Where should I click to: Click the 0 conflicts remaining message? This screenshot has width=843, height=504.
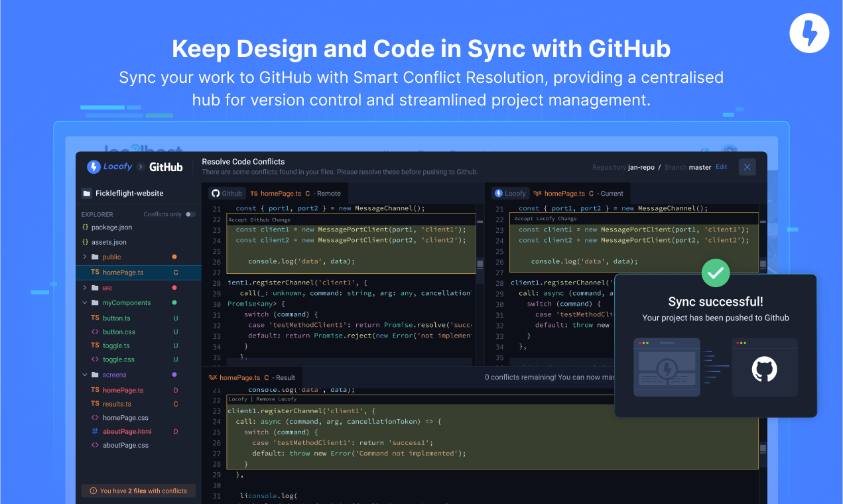549,377
